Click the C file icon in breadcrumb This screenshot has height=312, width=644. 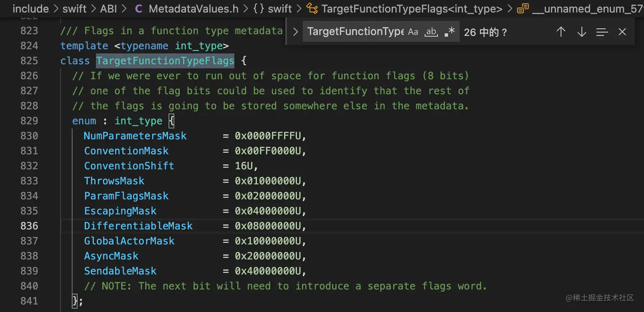(x=138, y=9)
